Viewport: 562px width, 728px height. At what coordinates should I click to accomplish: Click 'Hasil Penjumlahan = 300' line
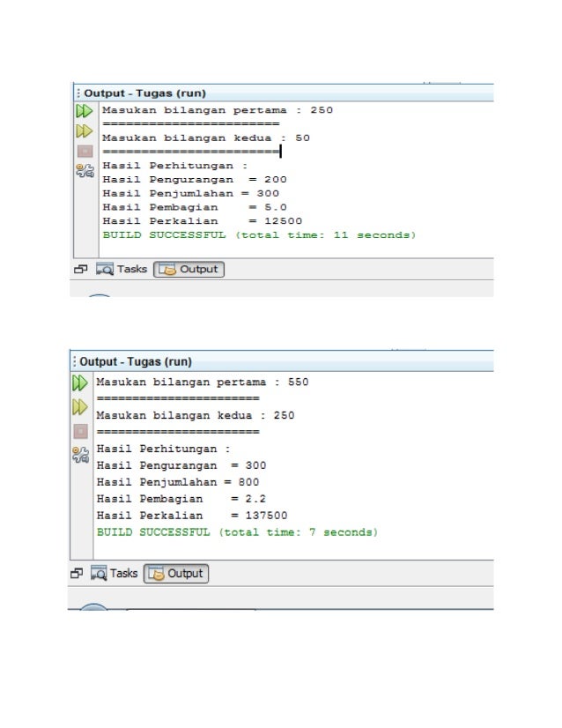pos(191,194)
